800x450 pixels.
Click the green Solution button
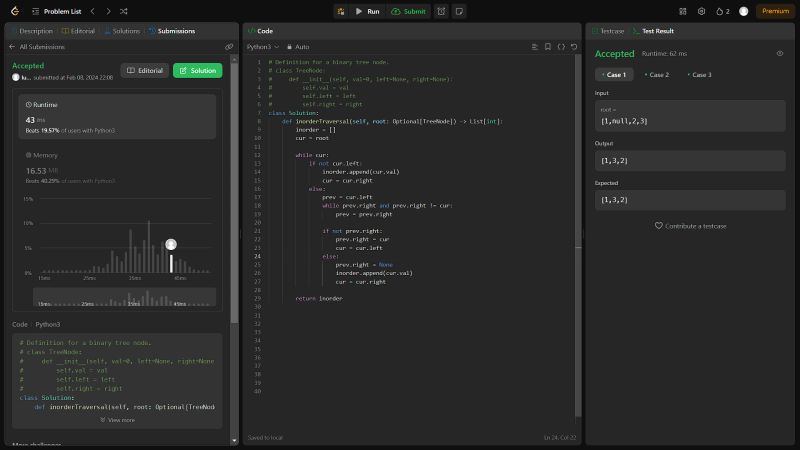197,71
